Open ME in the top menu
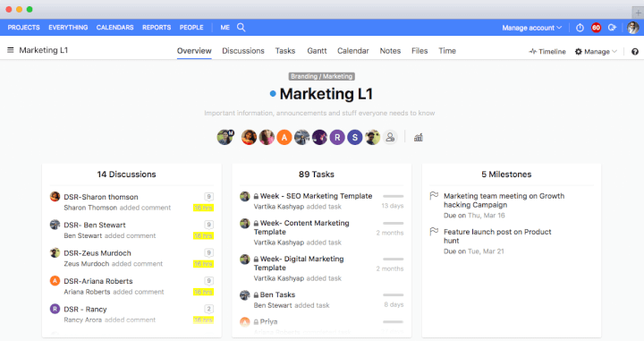Image resolution: width=644 pixels, height=341 pixels. click(x=225, y=28)
